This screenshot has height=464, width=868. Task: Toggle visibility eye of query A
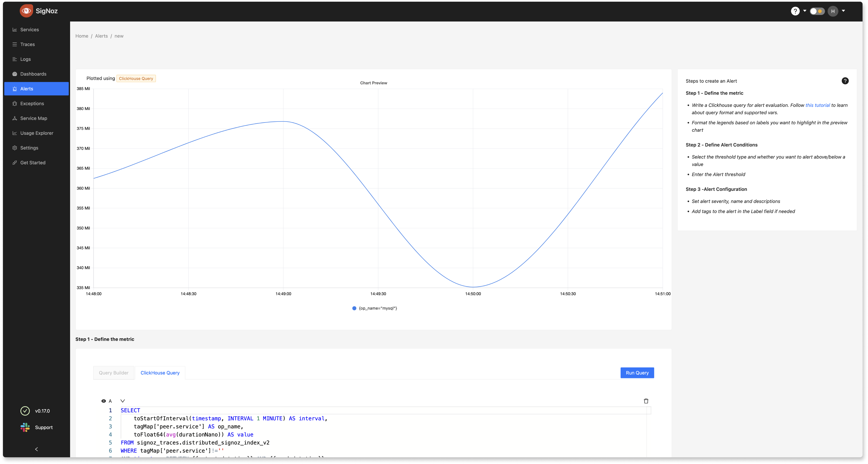click(x=103, y=401)
